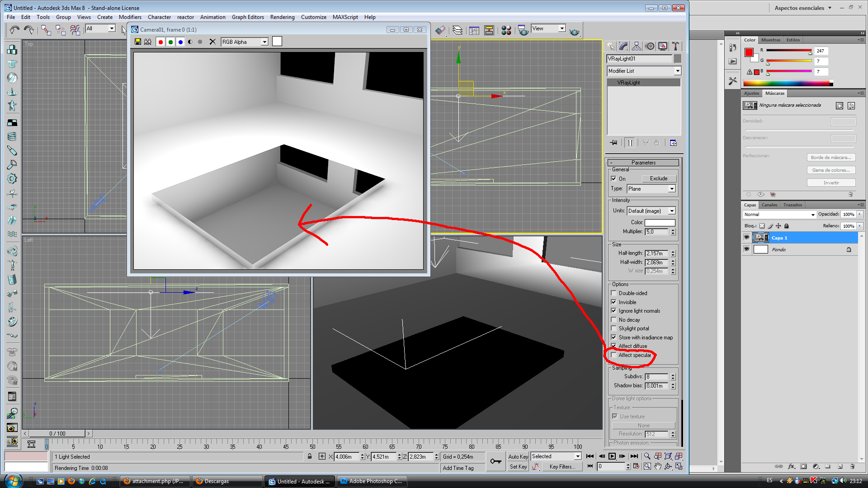
Task: Switch to the Canales tab
Action: (x=769, y=205)
